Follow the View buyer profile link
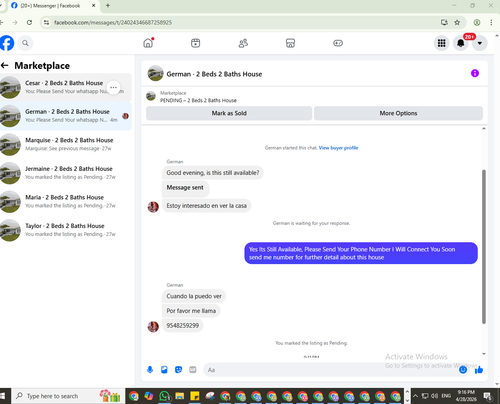The image size is (500, 404). tap(338, 148)
